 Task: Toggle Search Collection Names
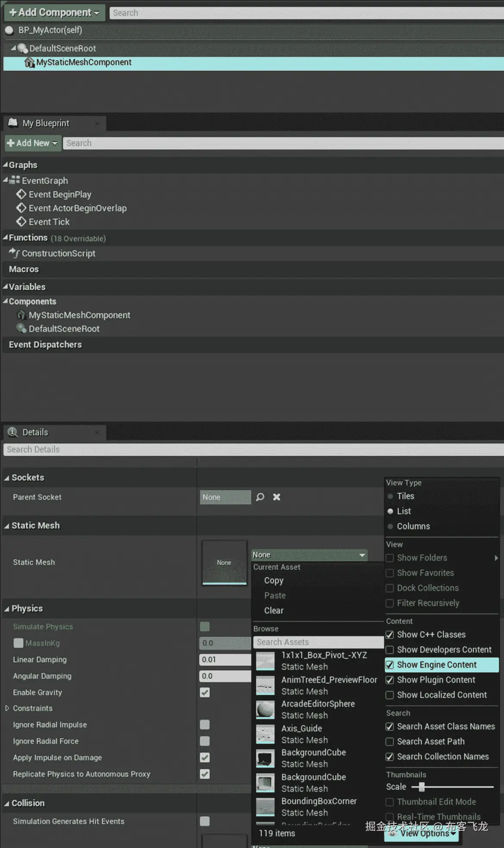[x=390, y=757]
